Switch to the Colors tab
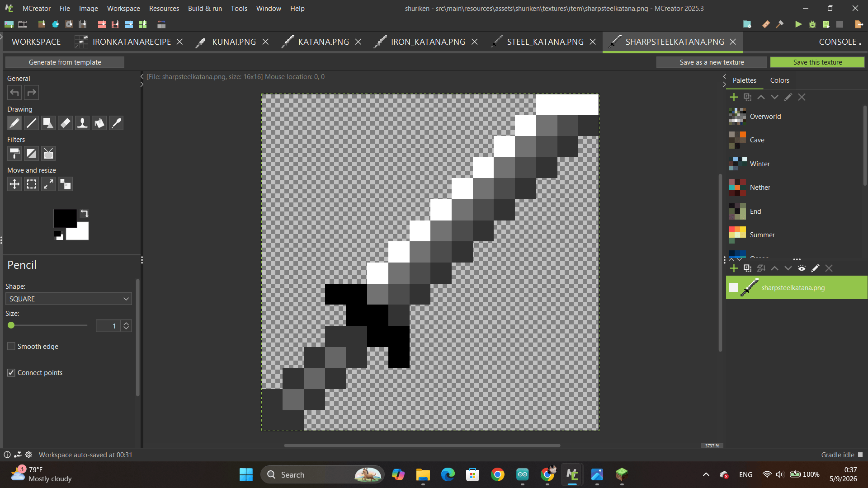This screenshot has height=488, width=868. pos(779,80)
